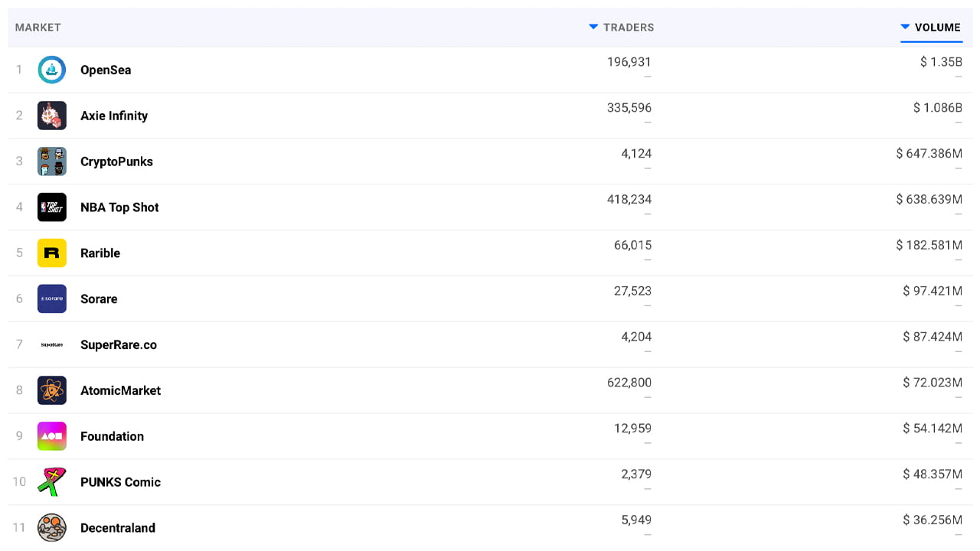Click the OpenSea sailboat logo
The width and height of the screenshot is (980, 551).
tap(52, 70)
